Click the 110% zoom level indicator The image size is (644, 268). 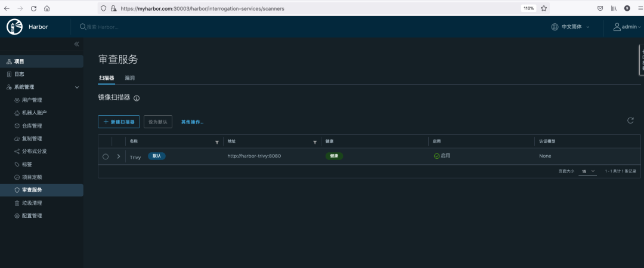click(528, 8)
